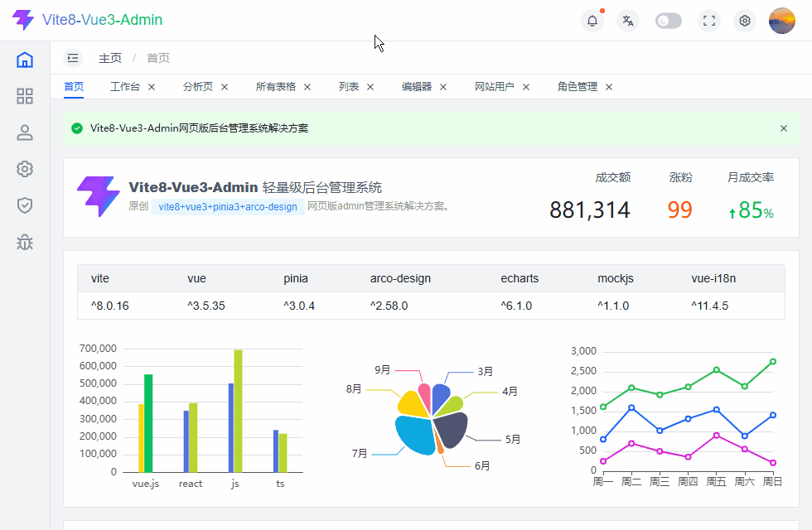Click the green check icon in alert
812x530 pixels.
click(77, 128)
